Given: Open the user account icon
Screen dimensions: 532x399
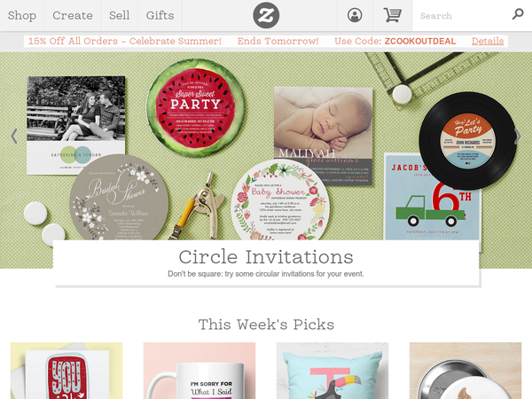Looking at the screenshot, I should (355, 15).
